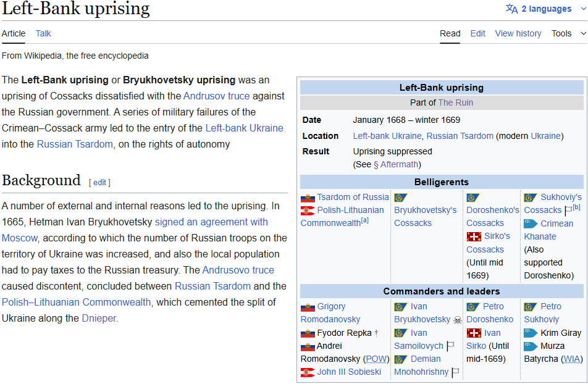The image size is (588, 384).
Task: Click the banner icon beside Ivan Samoilovych
Action: [x=401, y=333]
